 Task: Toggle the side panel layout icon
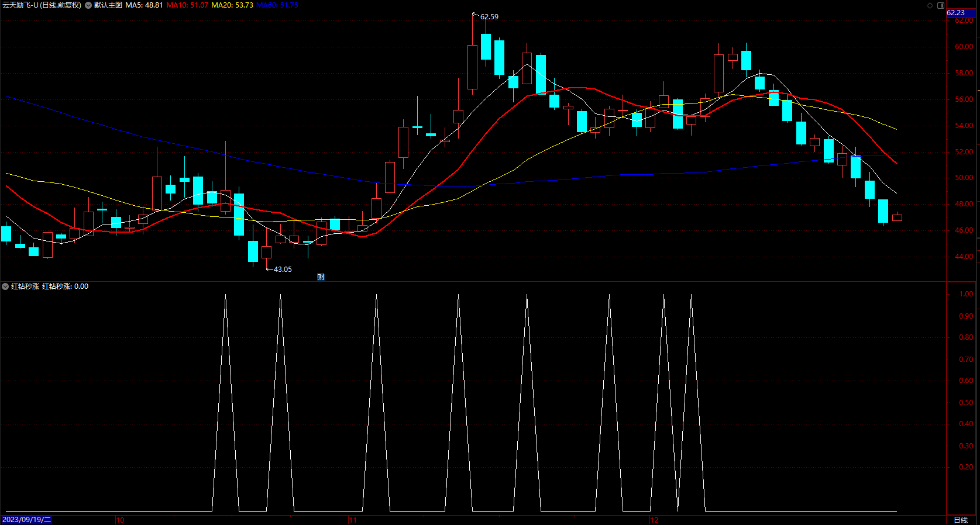tap(941, 5)
